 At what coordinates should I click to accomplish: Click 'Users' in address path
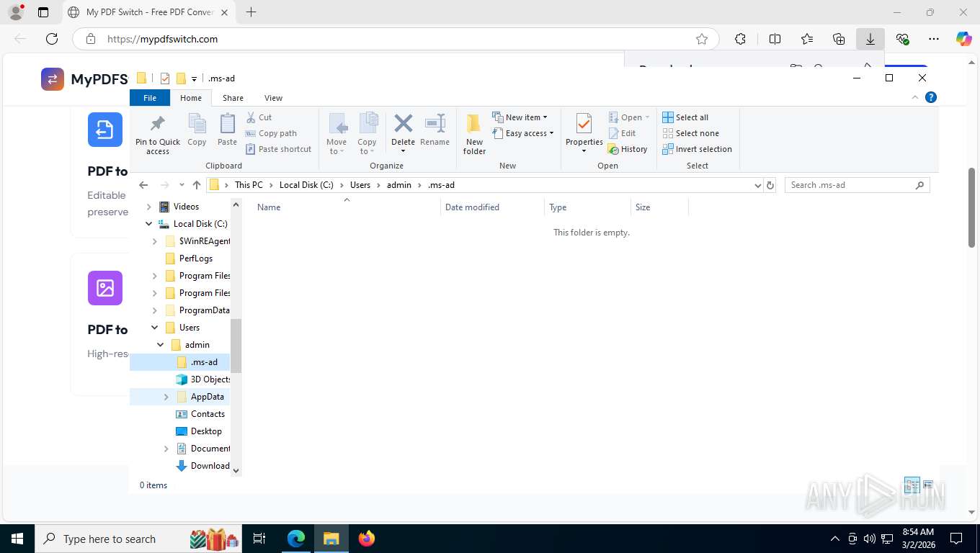coord(360,185)
